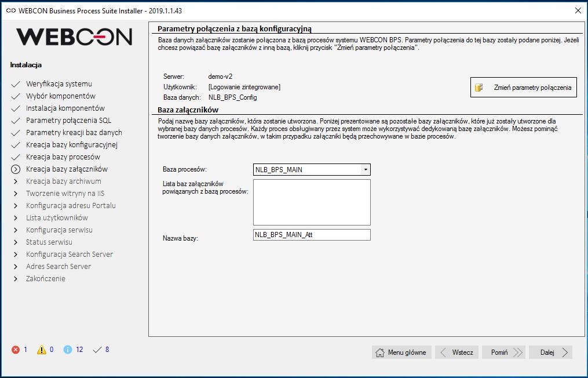This screenshot has width=588, height=378.
Task: Click the blue info count icon
Action: (x=68, y=350)
